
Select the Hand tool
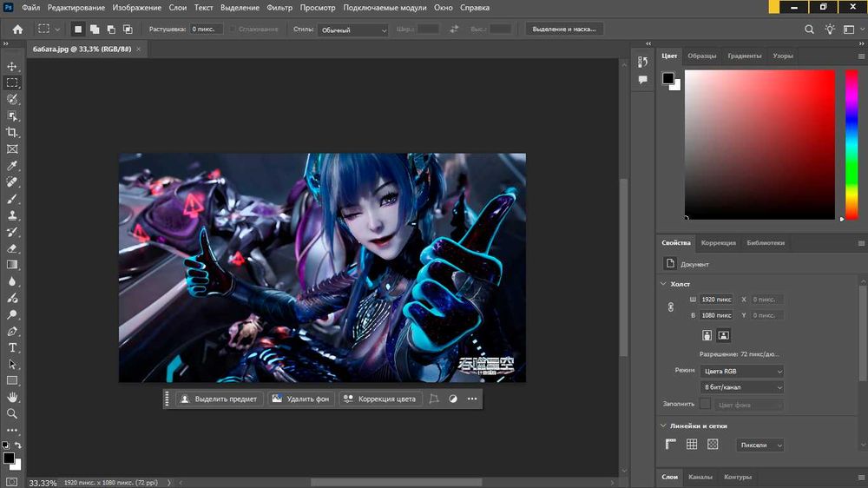point(12,397)
